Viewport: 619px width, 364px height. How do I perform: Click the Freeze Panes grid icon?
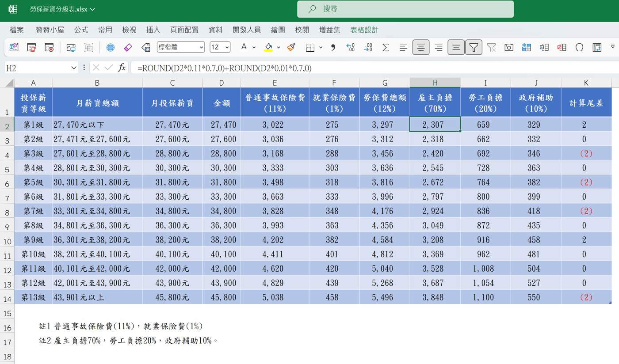point(526,47)
